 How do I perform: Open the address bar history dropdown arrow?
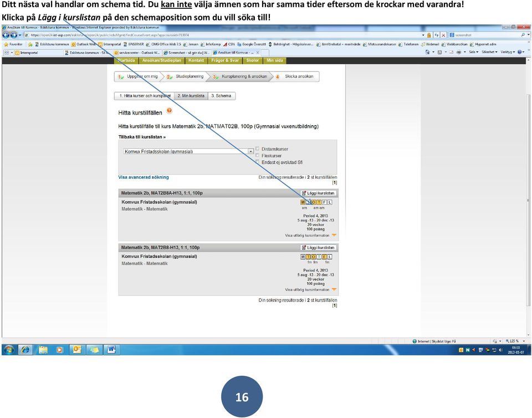(423, 35)
